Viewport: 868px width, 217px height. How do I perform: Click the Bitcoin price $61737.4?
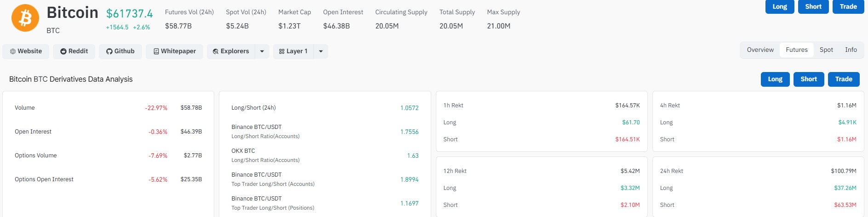pos(130,14)
